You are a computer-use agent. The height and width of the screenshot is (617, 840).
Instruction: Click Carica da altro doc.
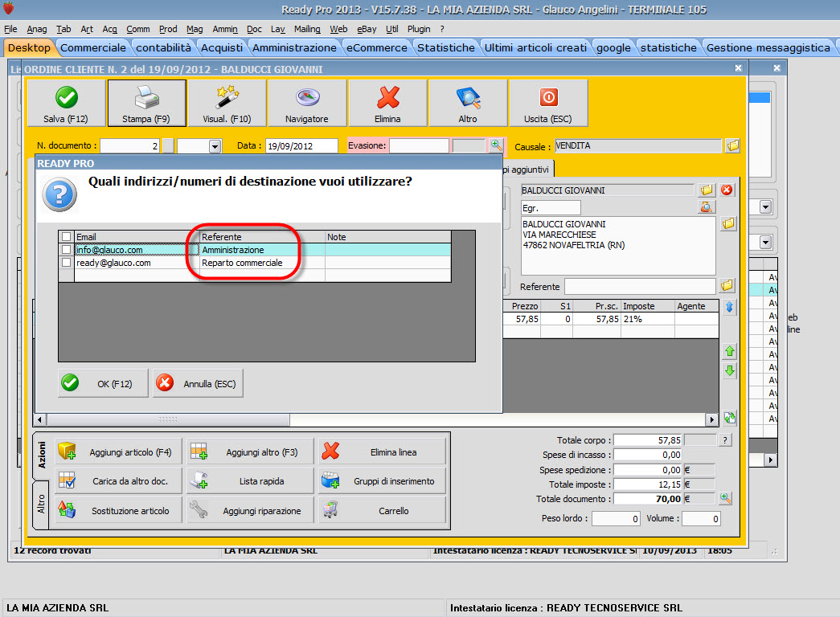pos(118,481)
